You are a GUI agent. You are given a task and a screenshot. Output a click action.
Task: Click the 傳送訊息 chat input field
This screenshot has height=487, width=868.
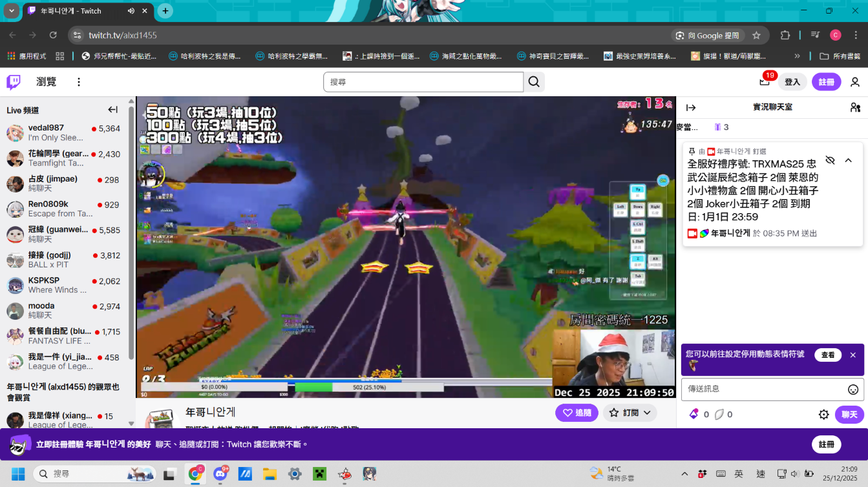[763, 389]
